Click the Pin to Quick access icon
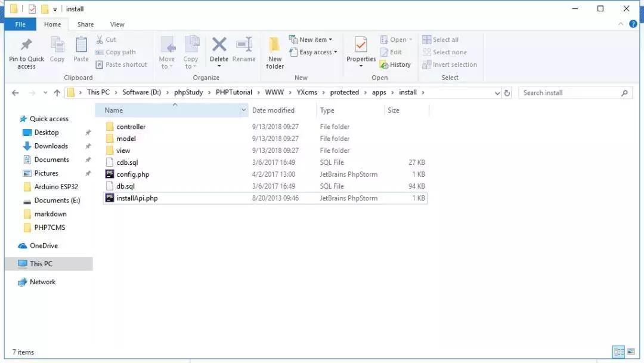This screenshot has width=644, height=363. coord(26,45)
